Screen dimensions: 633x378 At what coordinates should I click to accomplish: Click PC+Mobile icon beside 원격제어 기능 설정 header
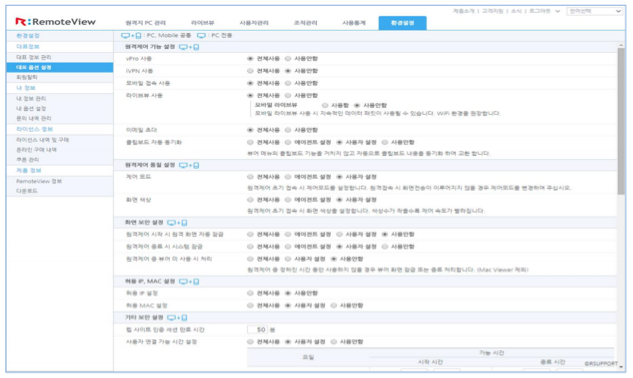pyautogui.click(x=189, y=47)
